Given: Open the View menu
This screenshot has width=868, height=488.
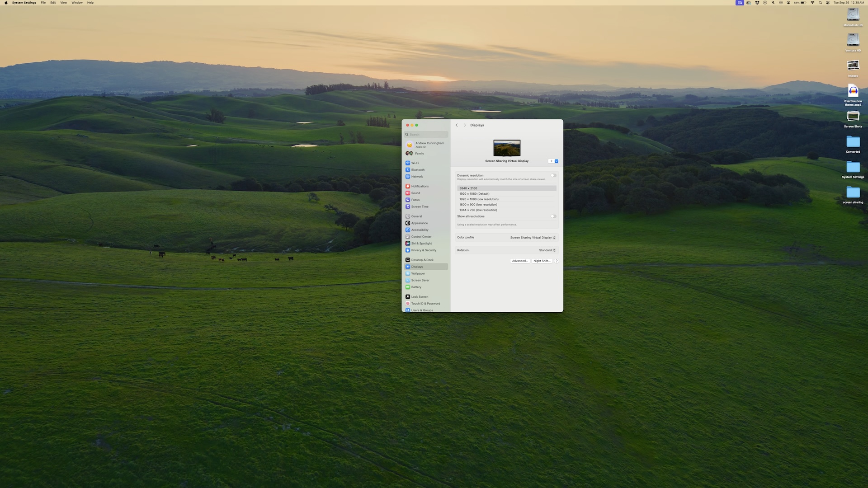Looking at the screenshot, I should click(63, 3).
